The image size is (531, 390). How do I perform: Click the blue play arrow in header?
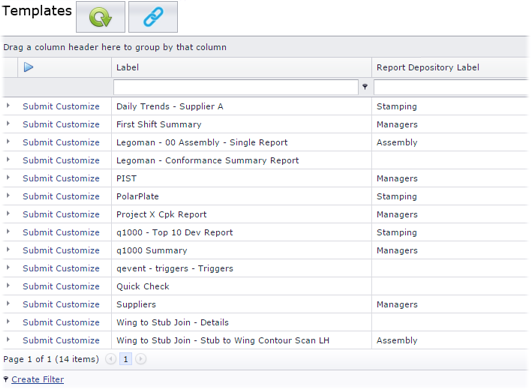[x=28, y=67]
